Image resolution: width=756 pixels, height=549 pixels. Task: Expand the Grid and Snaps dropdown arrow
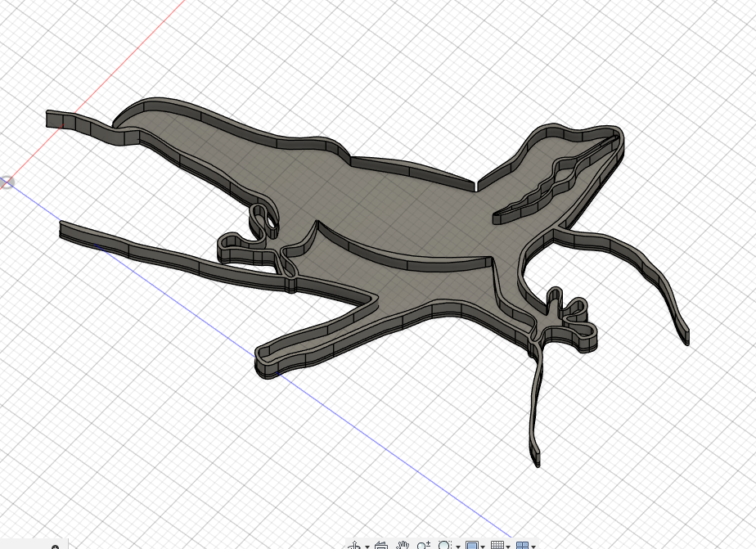[508, 547]
